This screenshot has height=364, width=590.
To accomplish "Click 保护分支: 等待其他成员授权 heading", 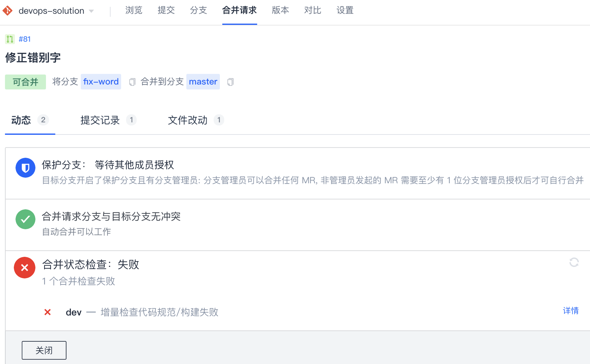I will [x=108, y=165].
